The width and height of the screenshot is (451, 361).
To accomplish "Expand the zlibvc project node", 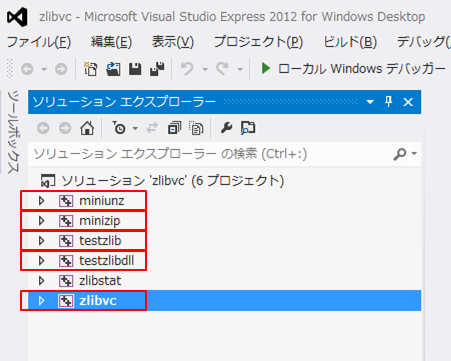I will pyautogui.click(x=41, y=301).
